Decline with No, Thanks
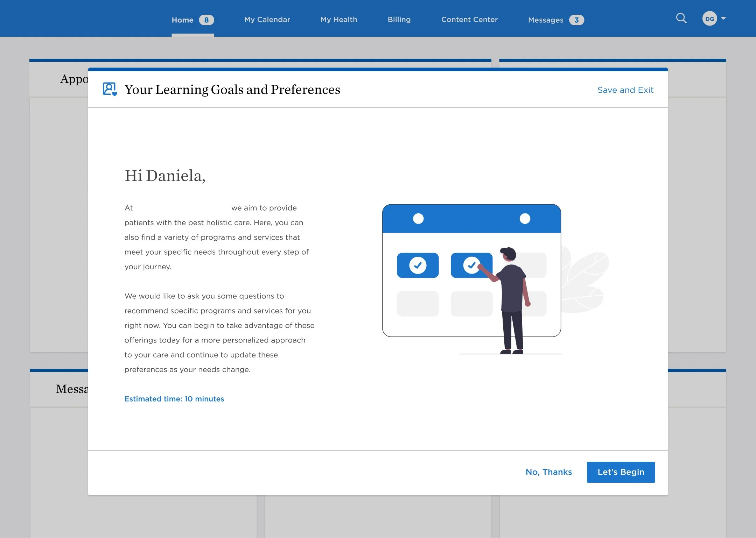This screenshot has height=538, width=756. [x=548, y=472]
